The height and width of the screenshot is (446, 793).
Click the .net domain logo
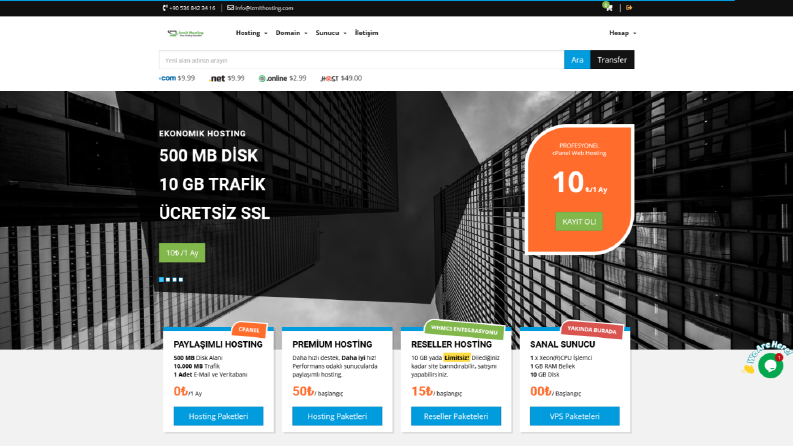pos(217,78)
